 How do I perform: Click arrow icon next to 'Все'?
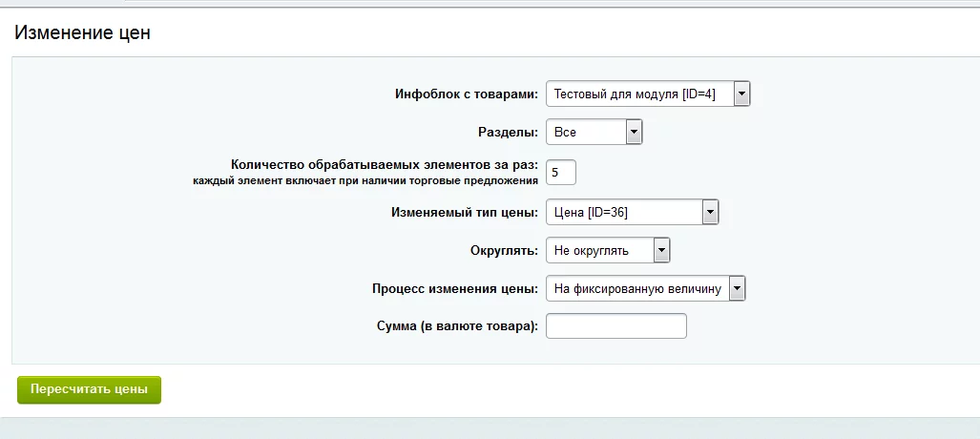pos(634,132)
